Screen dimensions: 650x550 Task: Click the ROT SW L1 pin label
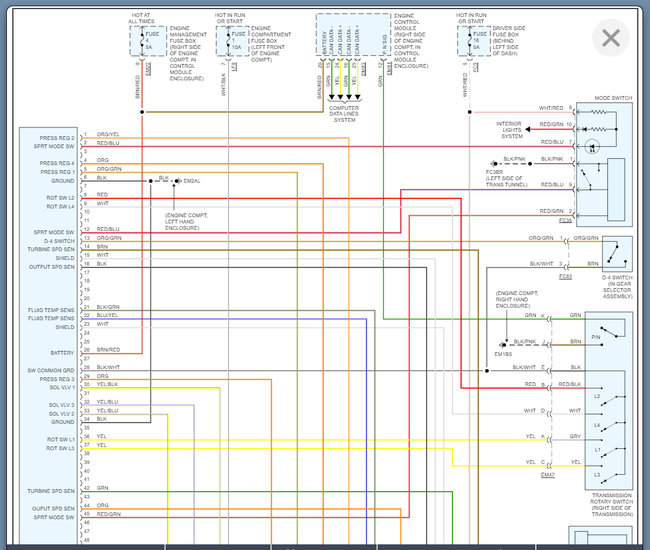[61, 439]
